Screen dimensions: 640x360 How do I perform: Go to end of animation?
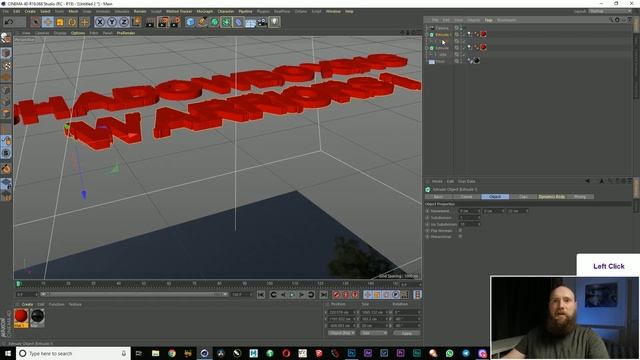point(323,295)
